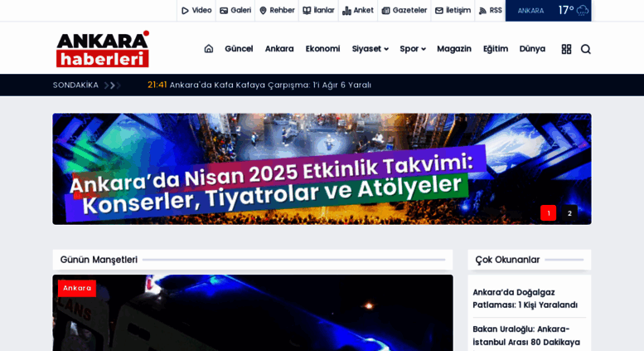Open the İlanlar listings link
The height and width of the screenshot is (351, 644).
click(x=319, y=10)
